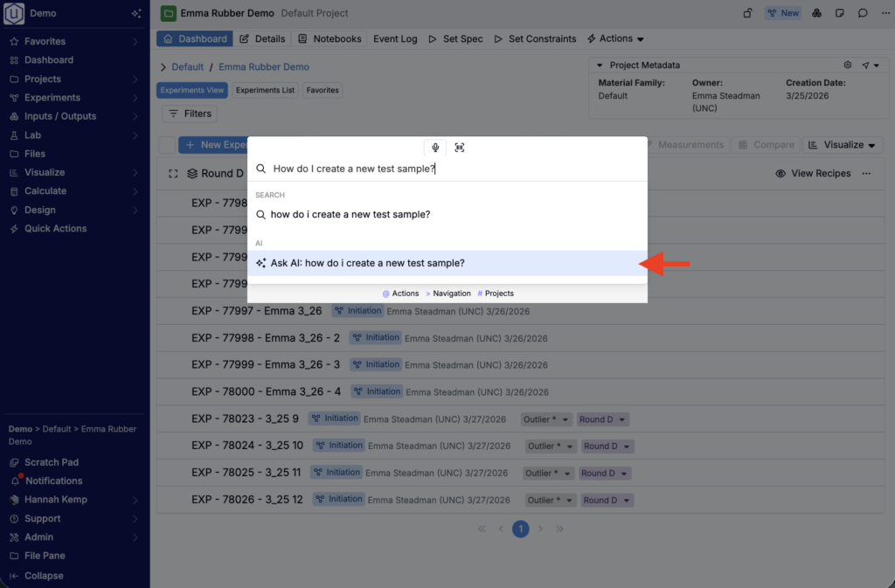
Task: Expand the Visualize dropdown button
Action: 843,145
